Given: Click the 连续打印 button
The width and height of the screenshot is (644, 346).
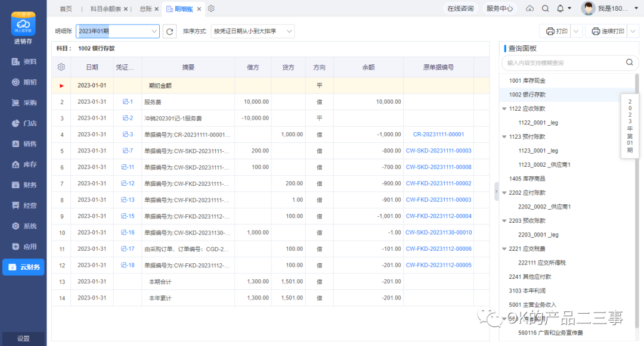Looking at the screenshot, I should (x=607, y=32).
